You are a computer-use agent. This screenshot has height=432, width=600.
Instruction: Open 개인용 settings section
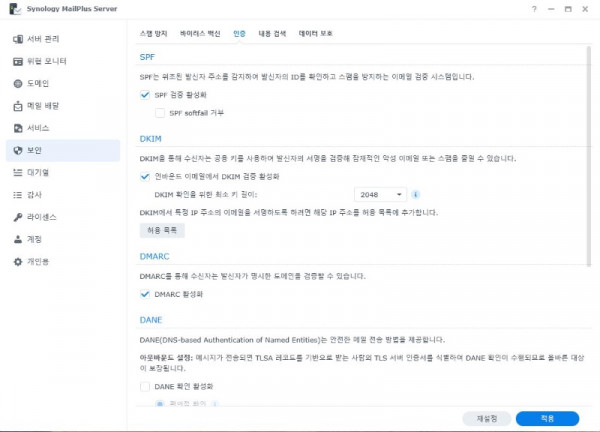(x=39, y=262)
